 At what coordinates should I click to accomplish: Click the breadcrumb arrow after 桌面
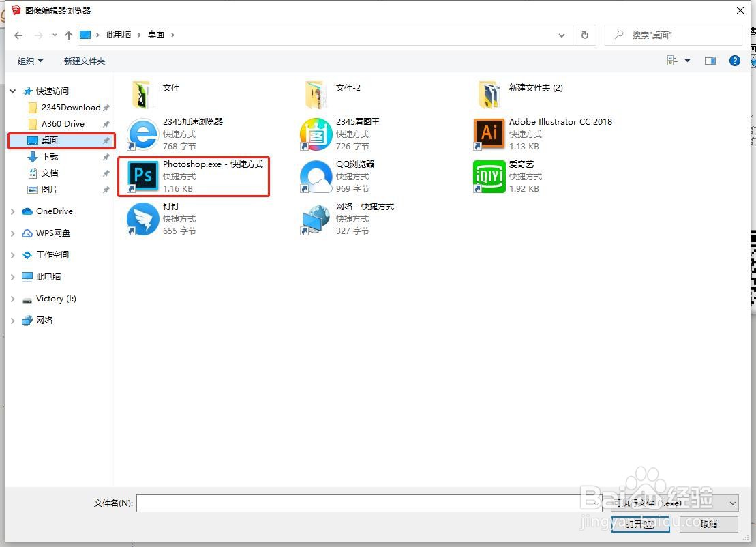coord(172,35)
